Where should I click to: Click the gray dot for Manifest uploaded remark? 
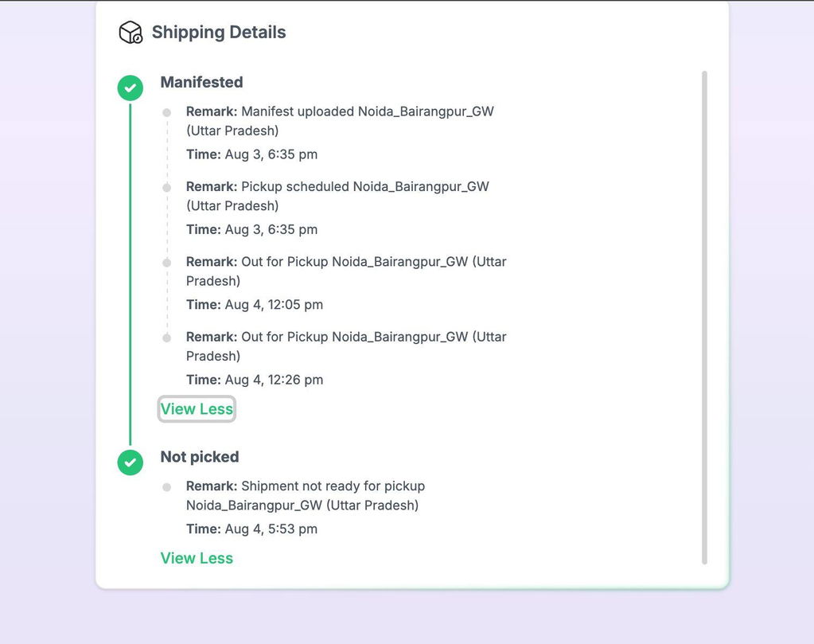166,112
